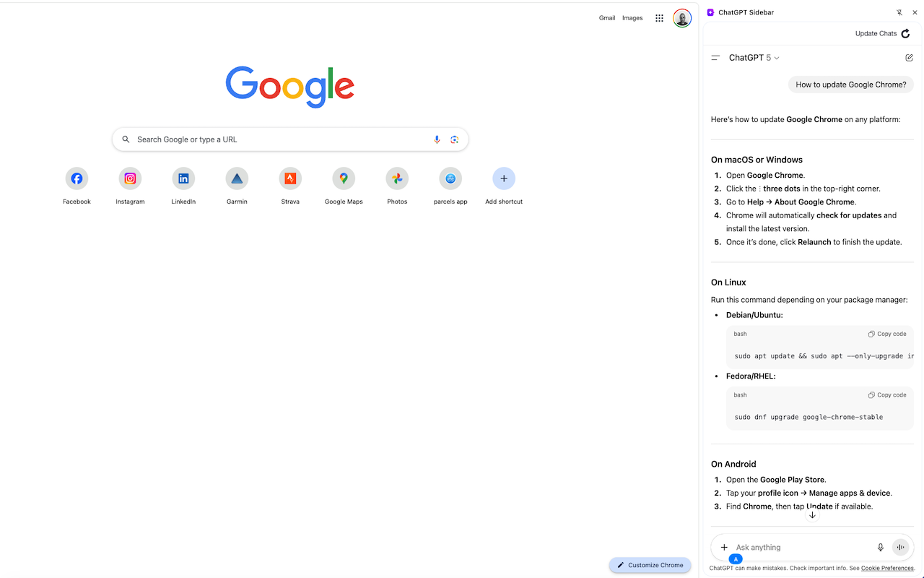Click the search magnifier icon in Google box
Viewport: 924px width, 578px height.
coord(126,139)
